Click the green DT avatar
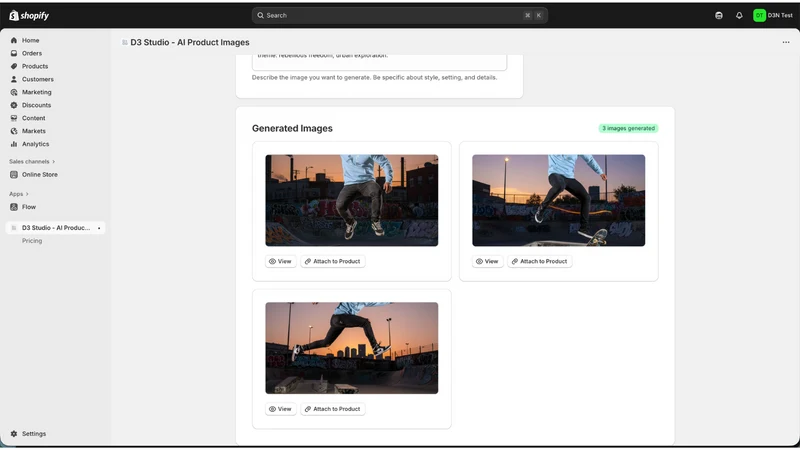 click(759, 15)
